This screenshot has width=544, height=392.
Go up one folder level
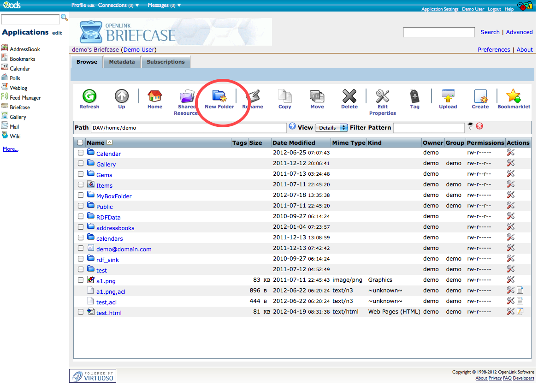(122, 96)
